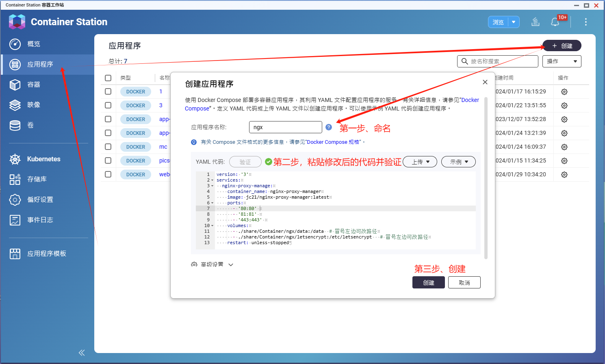Check the box for web application row
This screenshot has height=364, width=605.
coord(108,174)
